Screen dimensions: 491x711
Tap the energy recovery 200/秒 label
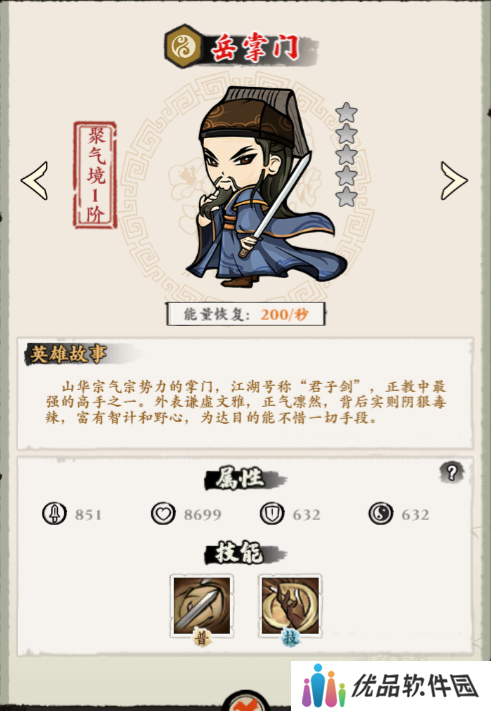pos(246,314)
